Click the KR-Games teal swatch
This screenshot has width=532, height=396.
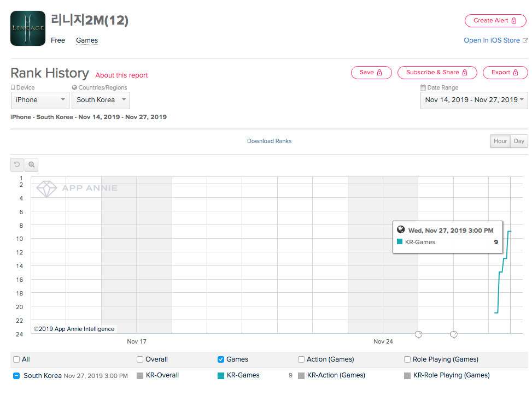pos(221,376)
